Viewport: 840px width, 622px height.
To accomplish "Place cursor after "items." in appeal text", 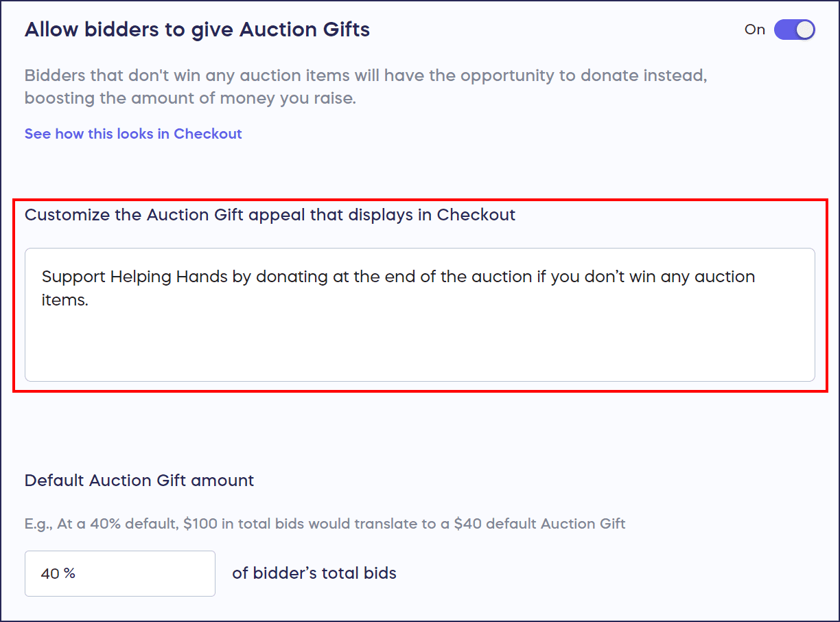I will [90, 300].
